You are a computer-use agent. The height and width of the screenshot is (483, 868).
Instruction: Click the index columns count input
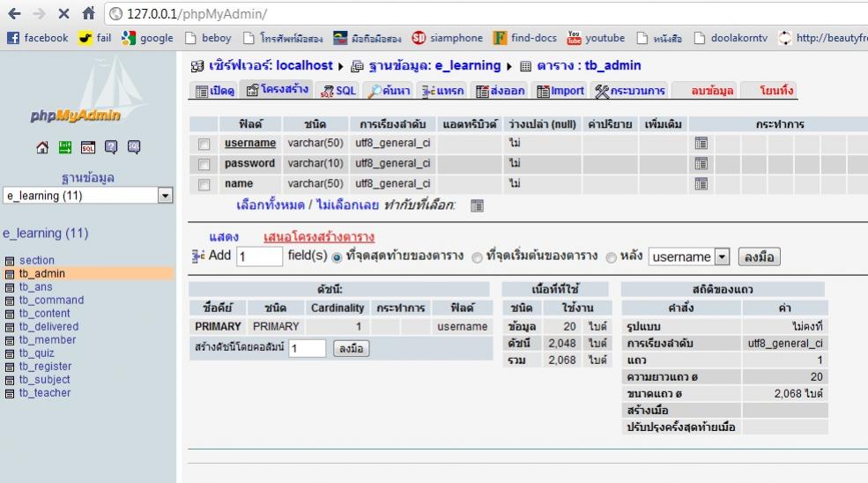[x=308, y=348]
